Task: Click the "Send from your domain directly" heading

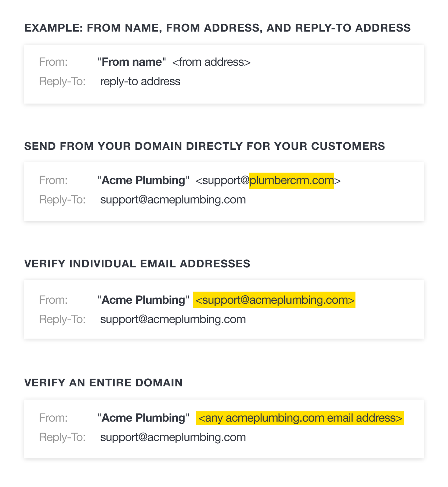Action: pyautogui.click(x=205, y=146)
